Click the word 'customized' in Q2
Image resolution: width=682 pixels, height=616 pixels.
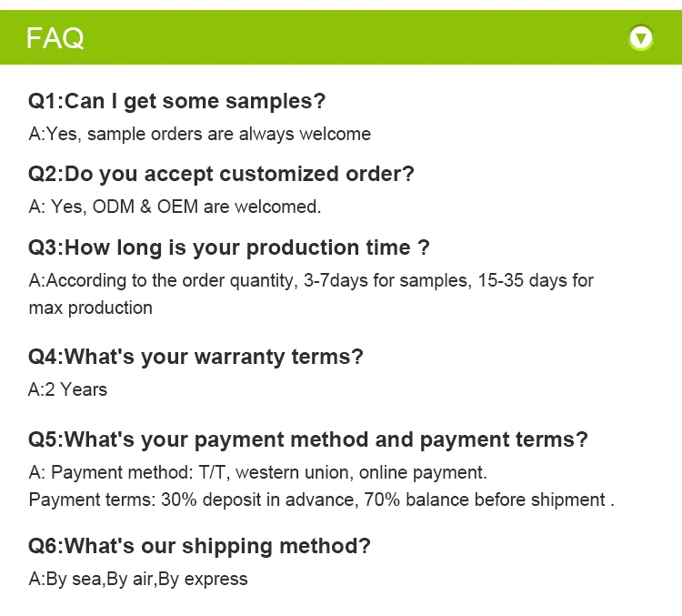pyautogui.click(x=279, y=174)
